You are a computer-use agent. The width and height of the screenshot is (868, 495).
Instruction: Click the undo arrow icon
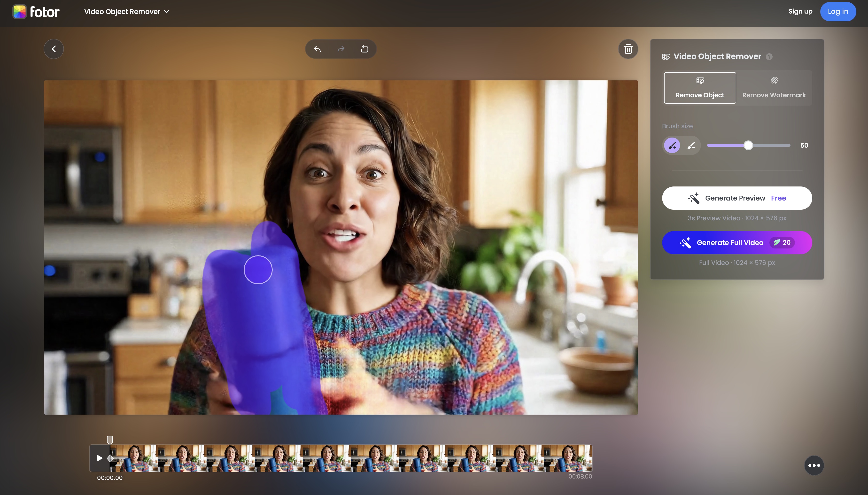(x=317, y=49)
